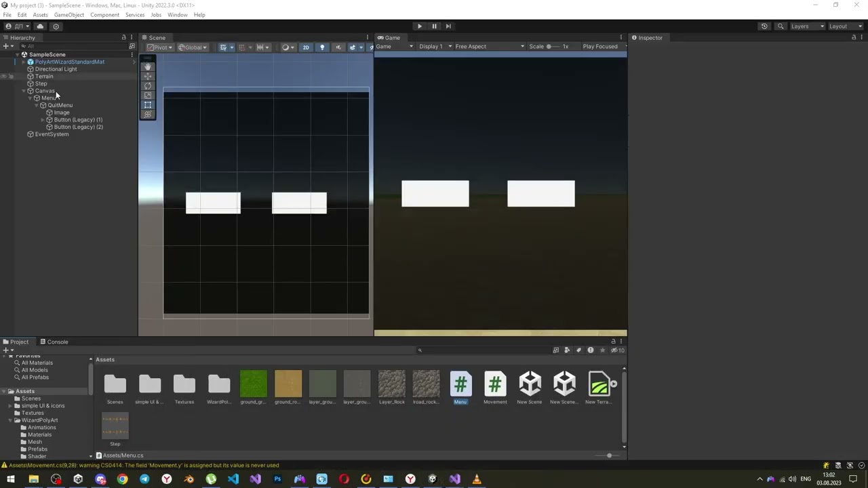Select the New Terrain asset
This screenshot has width=868, height=488.
click(599, 388)
